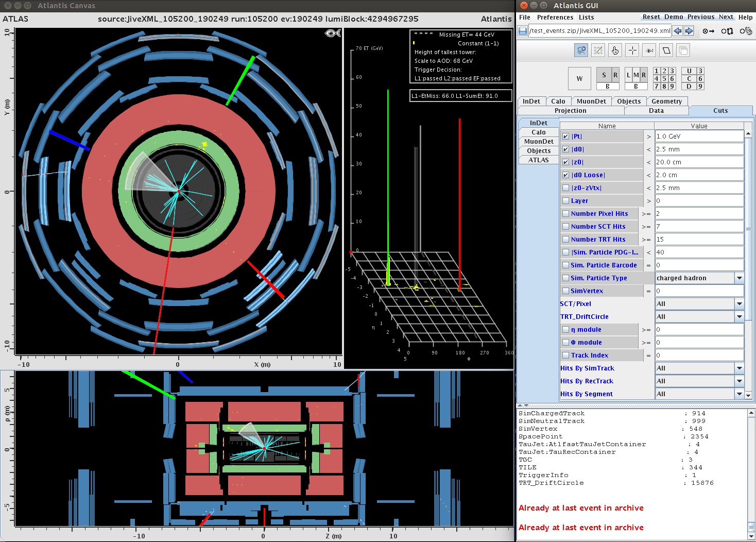Select window M in layout chooser
Viewport: 756px width, 542px height.
point(636,75)
